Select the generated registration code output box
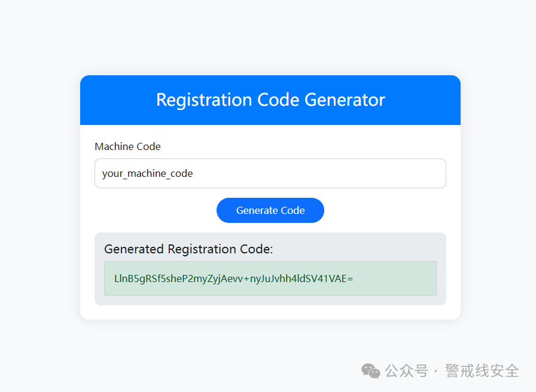The height and width of the screenshot is (392, 536). click(x=270, y=278)
